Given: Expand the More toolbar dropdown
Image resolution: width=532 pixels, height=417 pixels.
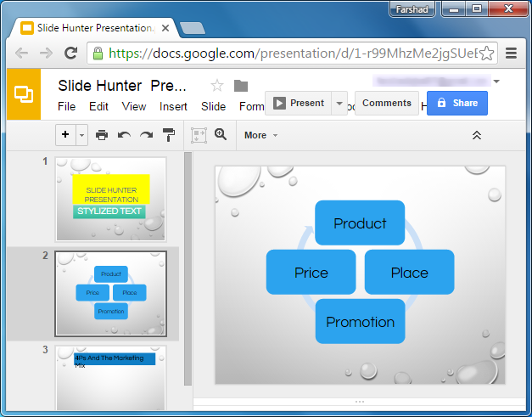Looking at the screenshot, I should 260,135.
